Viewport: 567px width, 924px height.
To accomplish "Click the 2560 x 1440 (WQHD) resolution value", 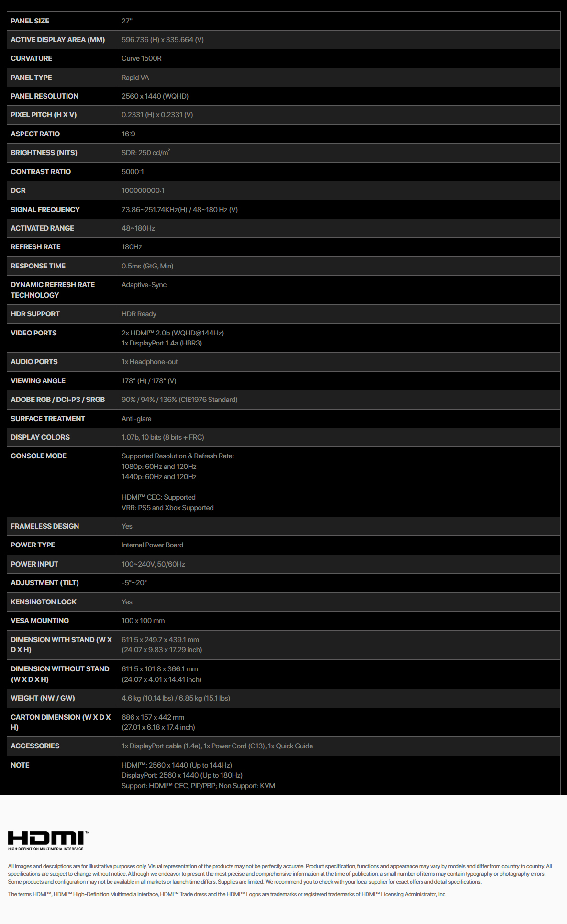I will pos(155,96).
